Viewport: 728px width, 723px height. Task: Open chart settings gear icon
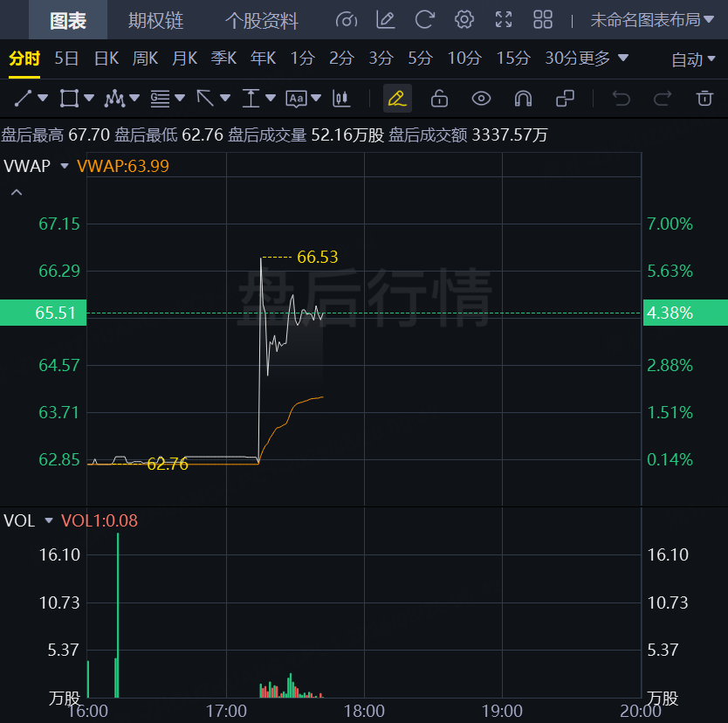pos(464,20)
